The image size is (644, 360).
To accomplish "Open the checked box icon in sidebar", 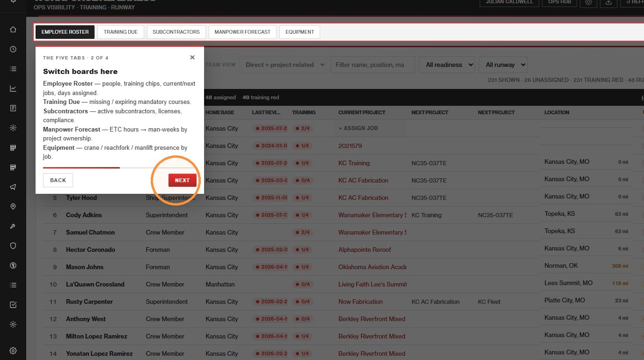I will 13,305.
